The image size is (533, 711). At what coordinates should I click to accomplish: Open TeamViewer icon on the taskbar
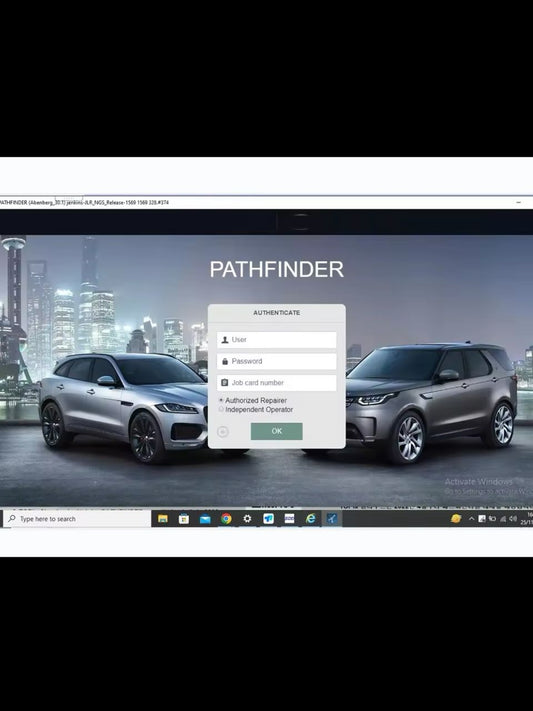click(268, 518)
